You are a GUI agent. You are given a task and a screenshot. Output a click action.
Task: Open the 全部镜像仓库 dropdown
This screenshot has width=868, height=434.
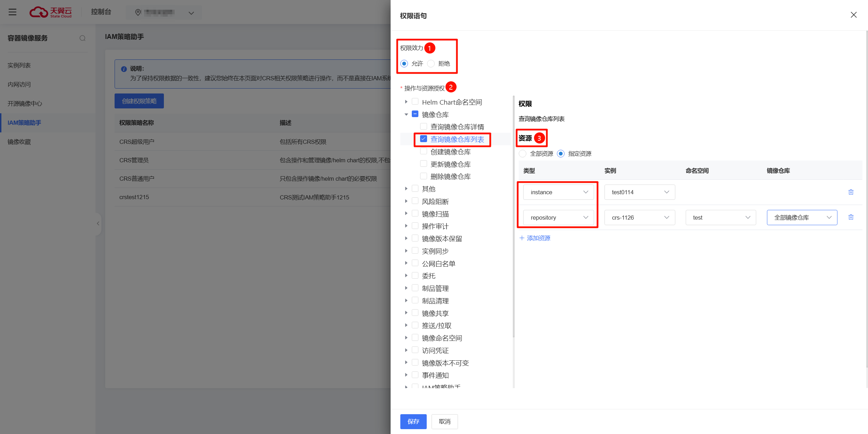point(802,218)
